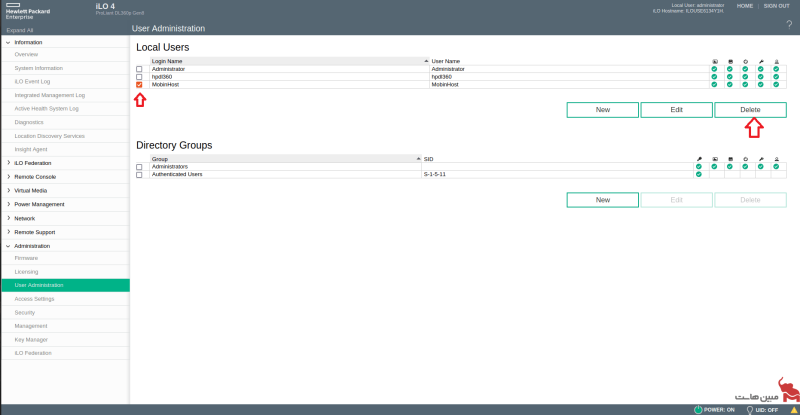
Task: Click MobinHost's Virtual Power green checkmark
Action: coord(745,84)
